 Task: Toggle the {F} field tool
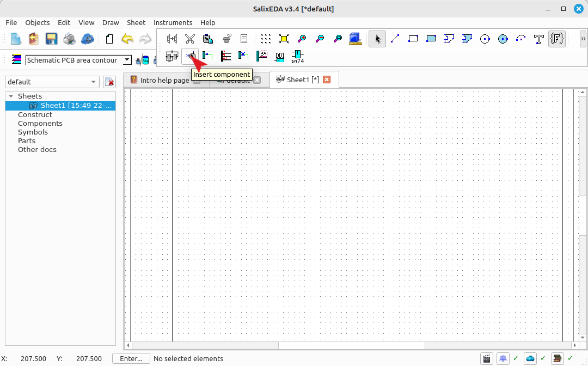557,39
